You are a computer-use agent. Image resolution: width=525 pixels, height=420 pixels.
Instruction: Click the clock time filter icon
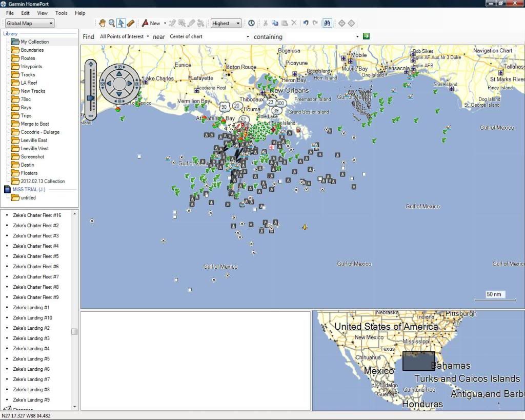(x=251, y=23)
